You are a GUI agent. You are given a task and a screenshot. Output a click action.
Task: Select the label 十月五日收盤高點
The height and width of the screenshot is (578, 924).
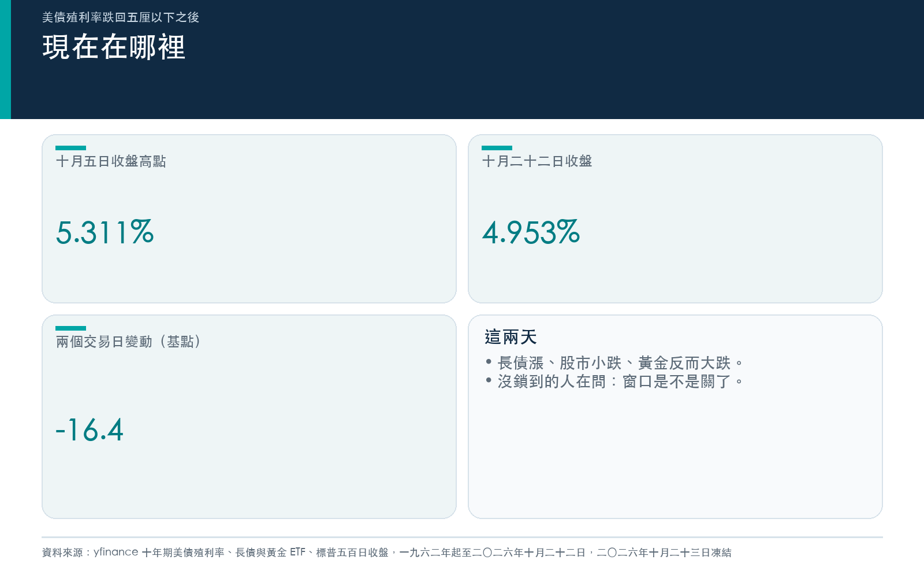[111, 161]
